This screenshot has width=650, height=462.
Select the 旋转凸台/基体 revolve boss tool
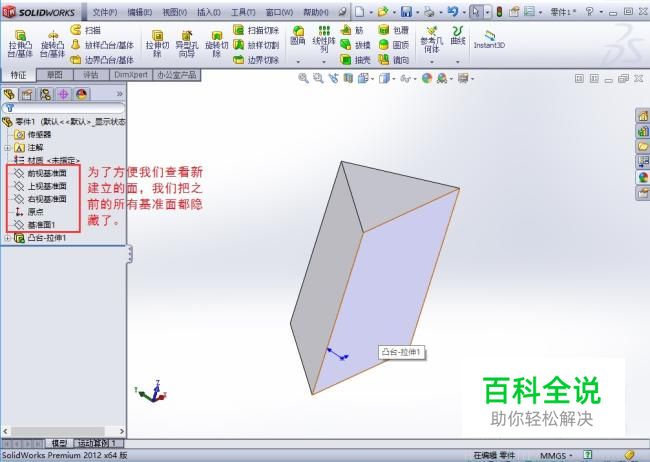[52, 44]
